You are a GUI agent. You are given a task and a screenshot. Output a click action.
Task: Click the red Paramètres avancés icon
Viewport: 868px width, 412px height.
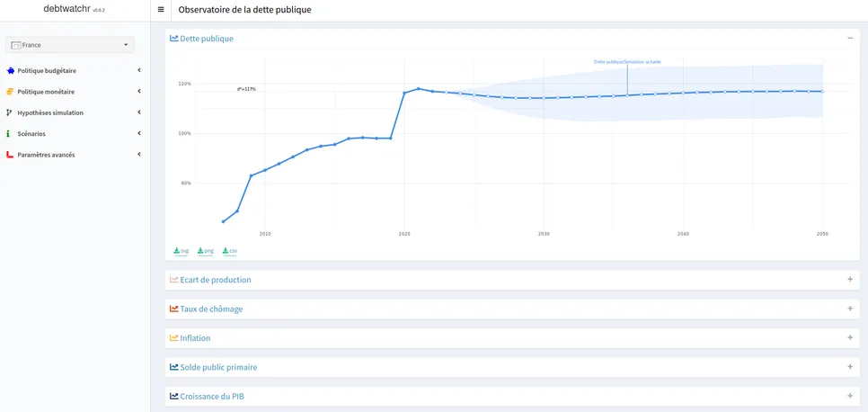pos(10,155)
